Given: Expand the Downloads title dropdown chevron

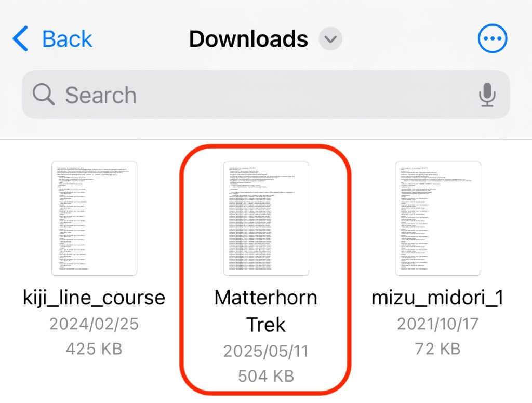Looking at the screenshot, I should [330, 38].
